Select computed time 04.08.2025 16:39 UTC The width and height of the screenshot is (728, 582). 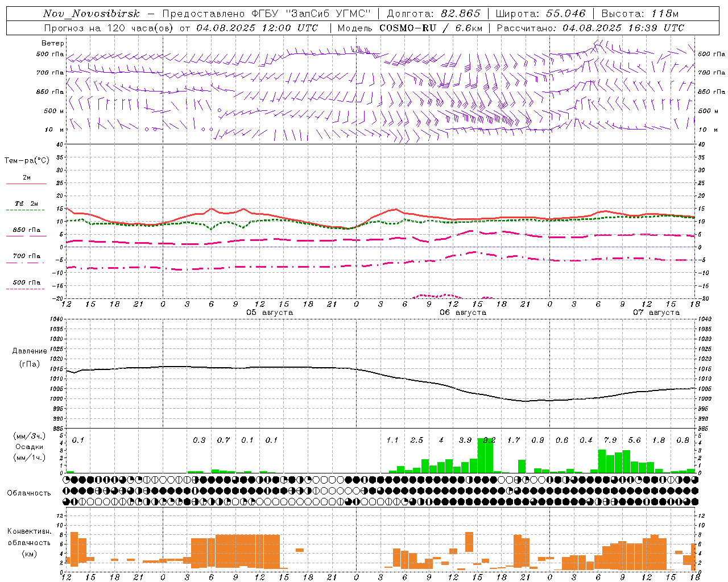coord(623,28)
